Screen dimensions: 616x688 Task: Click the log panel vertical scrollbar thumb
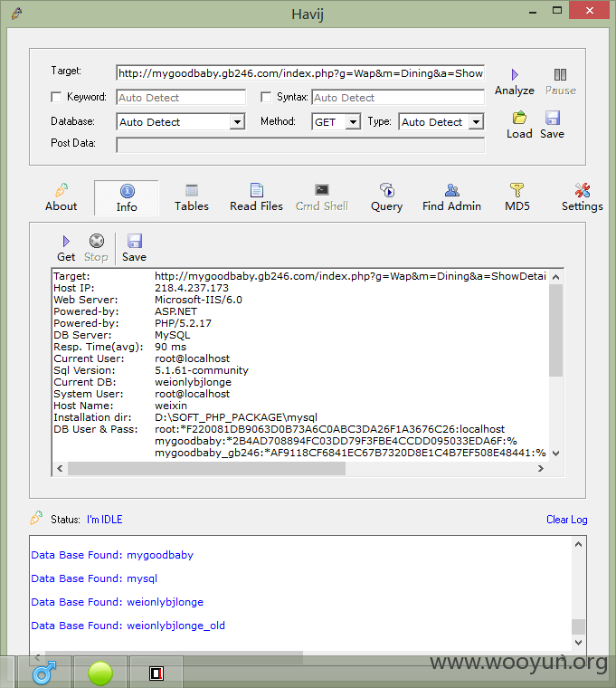click(x=578, y=626)
